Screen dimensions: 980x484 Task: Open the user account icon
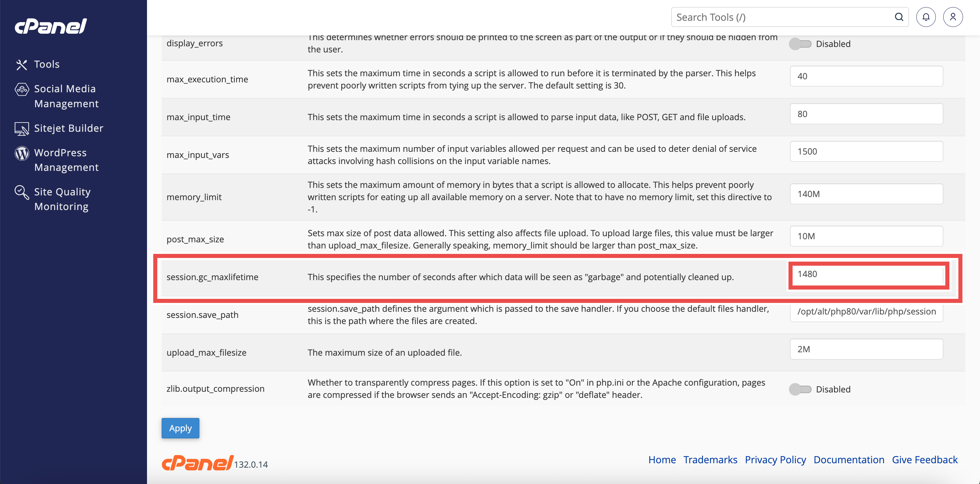(x=953, y=17)
